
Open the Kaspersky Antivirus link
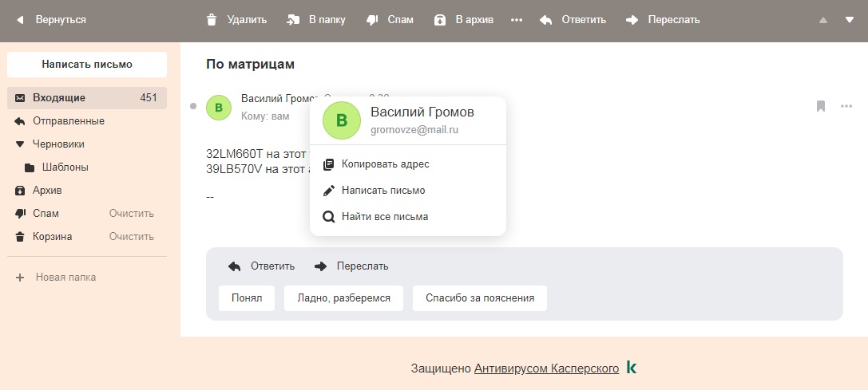click(546, 368)
